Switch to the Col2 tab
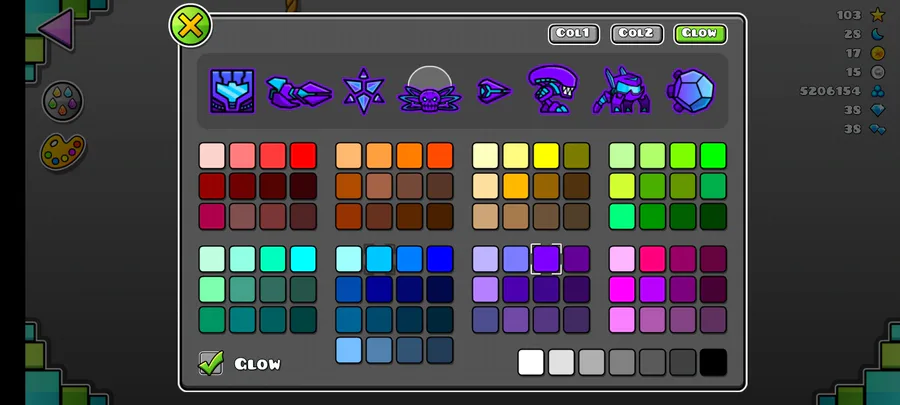Viewport: 900px width, 405px height. [637, 34]
